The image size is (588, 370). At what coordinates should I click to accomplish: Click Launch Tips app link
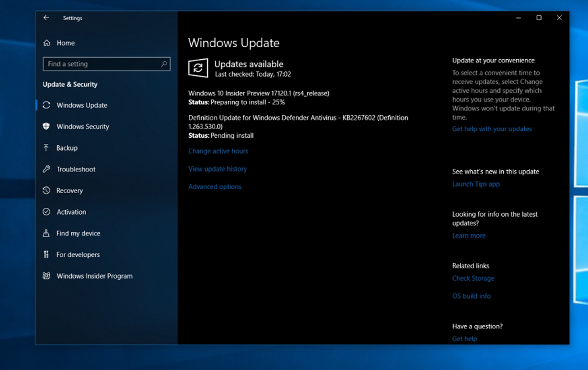click(476, 184)
